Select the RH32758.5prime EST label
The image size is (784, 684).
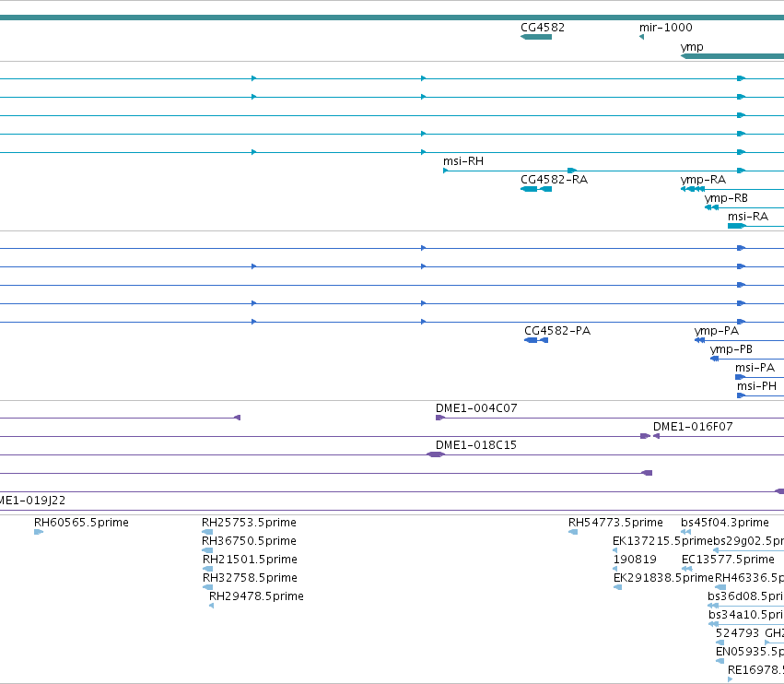point(250,578)
